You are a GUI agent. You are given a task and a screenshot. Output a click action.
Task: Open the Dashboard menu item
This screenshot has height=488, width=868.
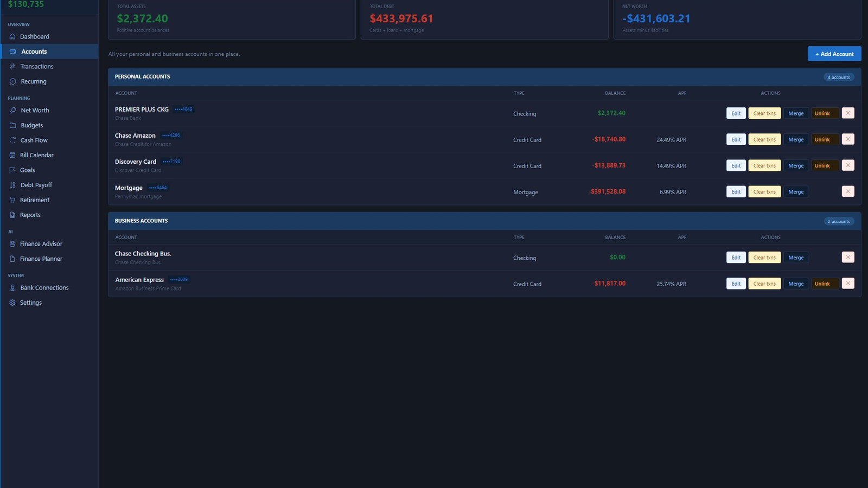(x=49, y=37)
